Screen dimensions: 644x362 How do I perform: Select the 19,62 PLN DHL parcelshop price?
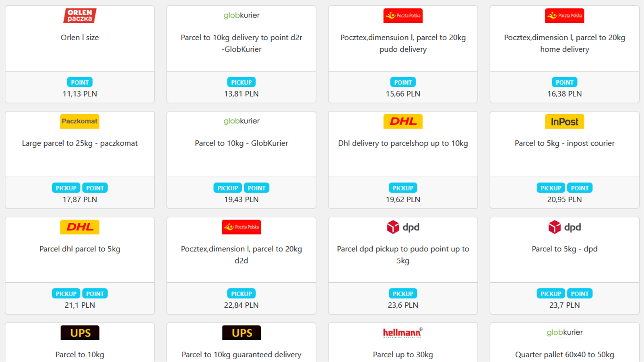[403, 200]
